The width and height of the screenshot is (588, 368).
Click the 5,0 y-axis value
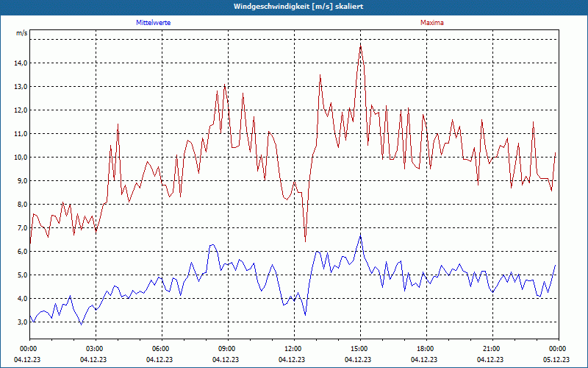pos(23,275)
